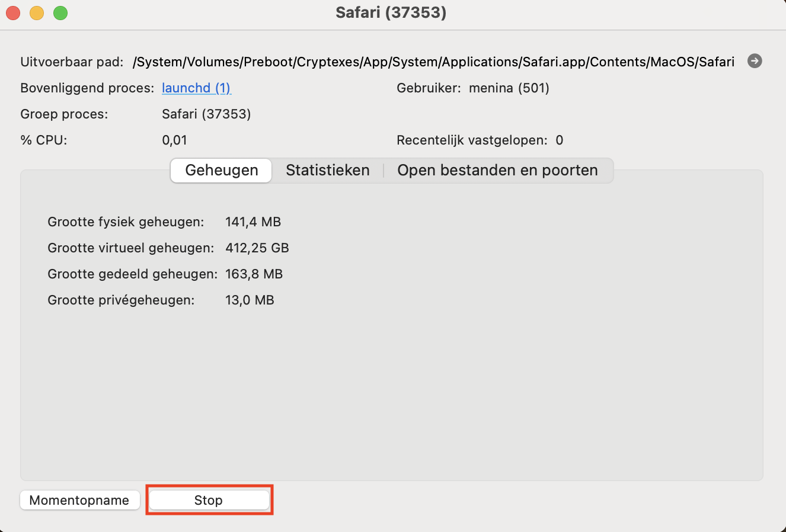The height and width of the screenshot is (532, 786).
Task: Click the 141,4 MB physical memory value
Action: coord(253,222)
